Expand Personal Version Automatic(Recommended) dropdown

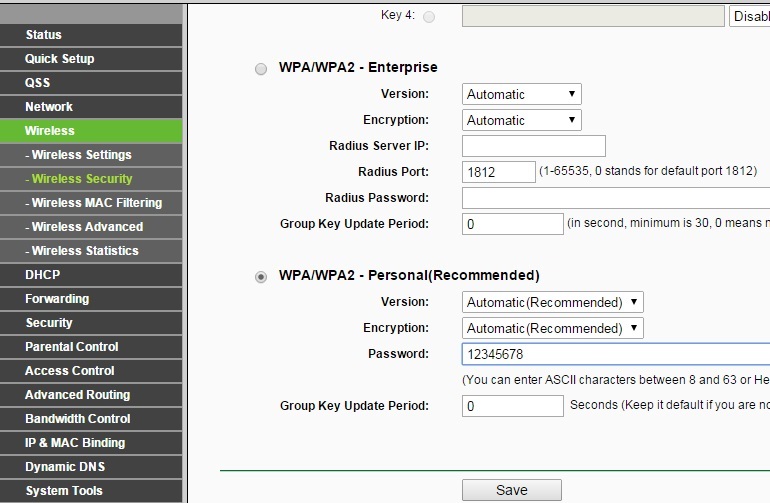click(553, 302)
